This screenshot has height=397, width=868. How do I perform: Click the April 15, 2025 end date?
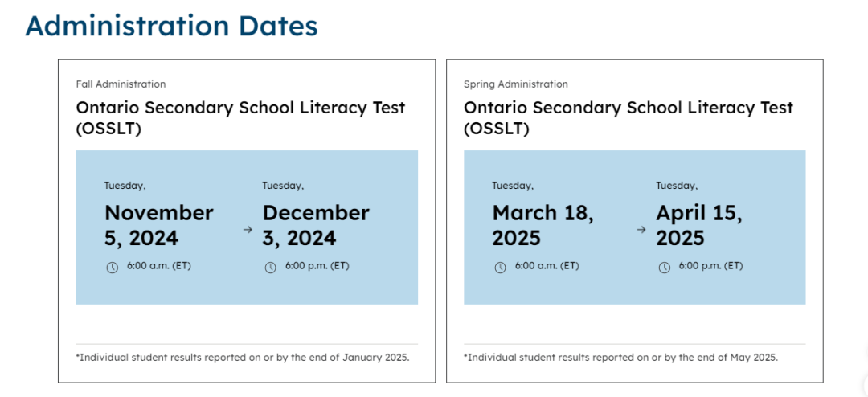coord(698,225)
